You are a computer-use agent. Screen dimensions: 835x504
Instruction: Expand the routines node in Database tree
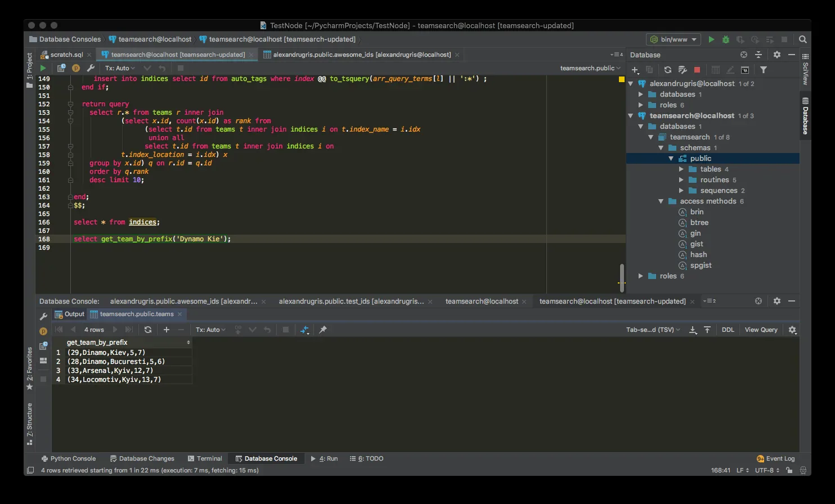[x=681, y=180]
